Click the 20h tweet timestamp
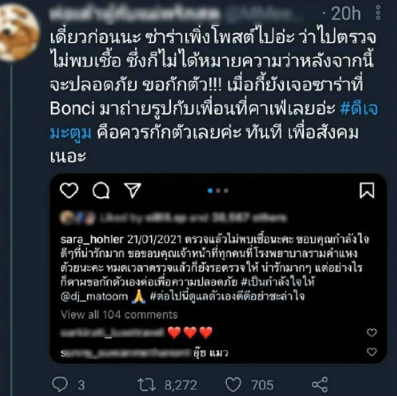This screenshot has width=397, height=396. (x=346, y=14)
